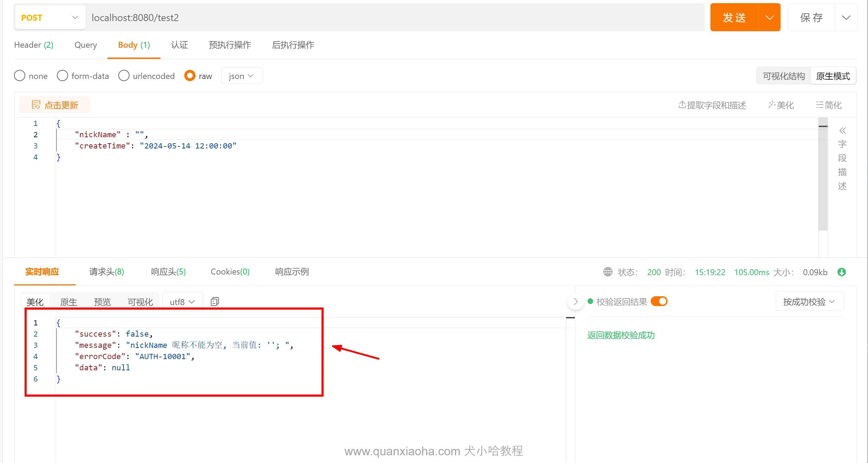The width and height of the screenshot is (868, 463).
Task: Collapse the field description double-chevron icon
Action: point(842,131)
